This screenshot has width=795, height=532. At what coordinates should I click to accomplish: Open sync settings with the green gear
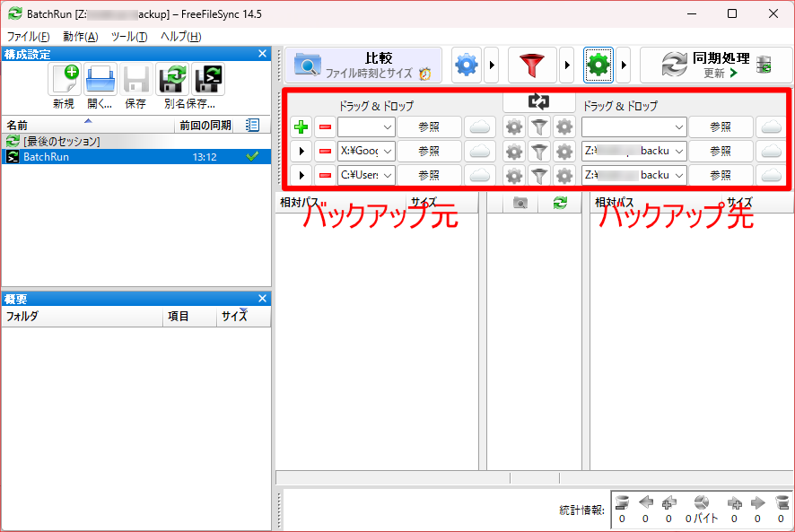coord(598,65)
